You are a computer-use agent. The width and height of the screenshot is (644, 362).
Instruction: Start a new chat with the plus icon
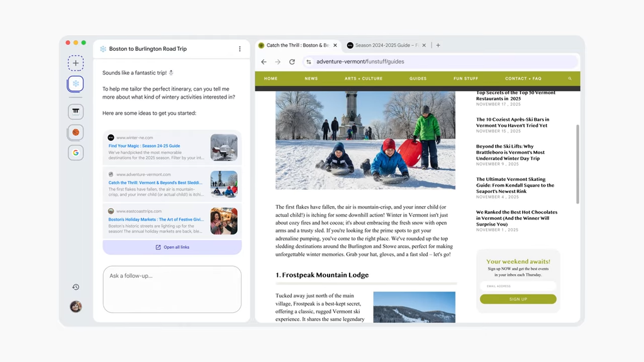(x=75, y=63)
